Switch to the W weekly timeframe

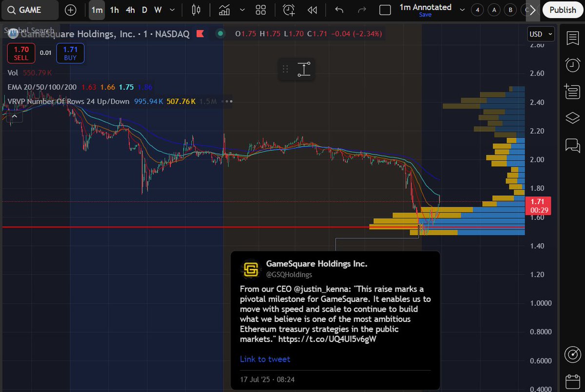(158, 10)
